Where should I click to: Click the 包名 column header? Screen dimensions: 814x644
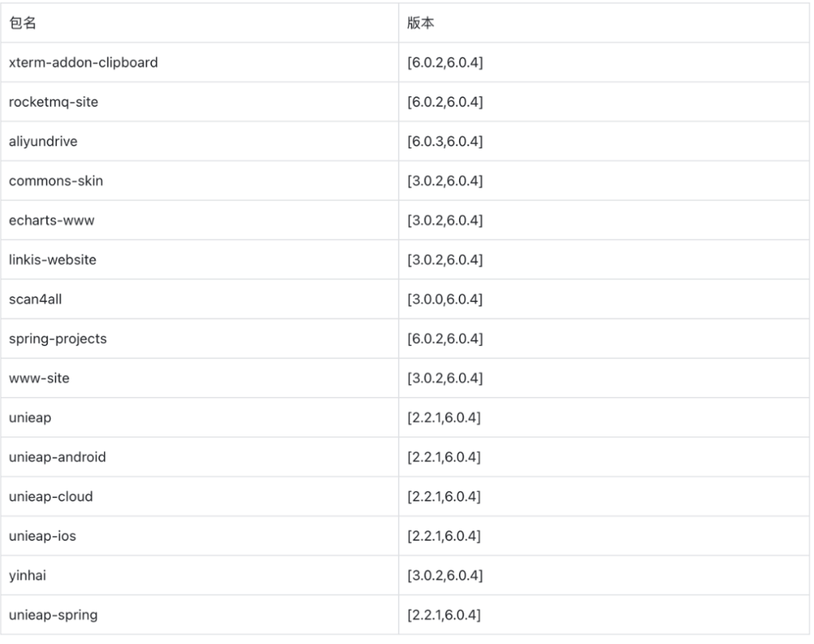point(23,23)
